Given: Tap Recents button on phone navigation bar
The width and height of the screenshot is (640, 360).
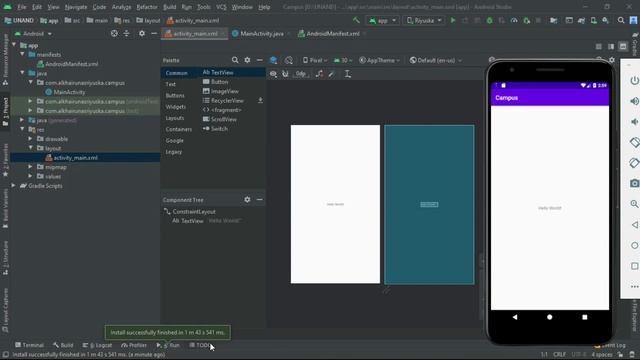Looking at the screenshot, I should tap(584, 317).
